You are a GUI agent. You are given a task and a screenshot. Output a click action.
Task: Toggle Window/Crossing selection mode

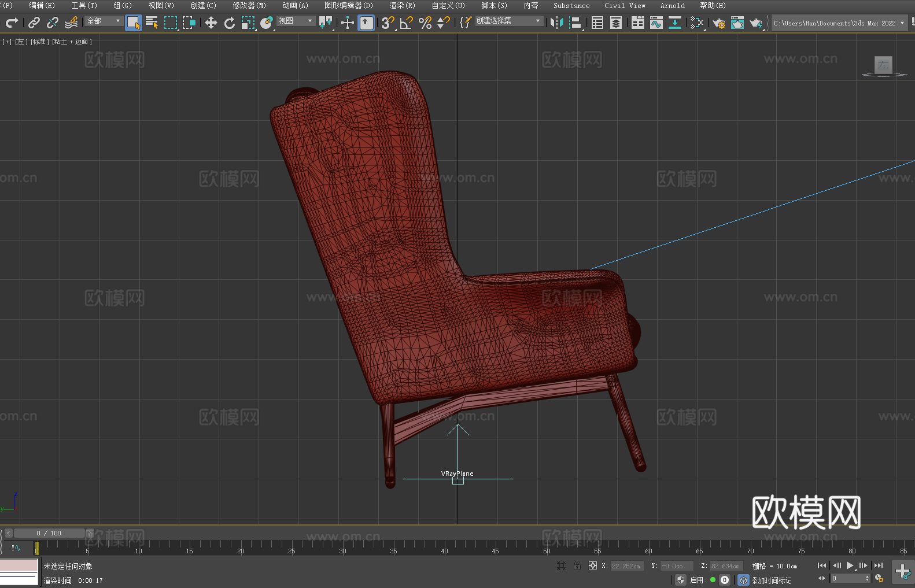(189, 23)
